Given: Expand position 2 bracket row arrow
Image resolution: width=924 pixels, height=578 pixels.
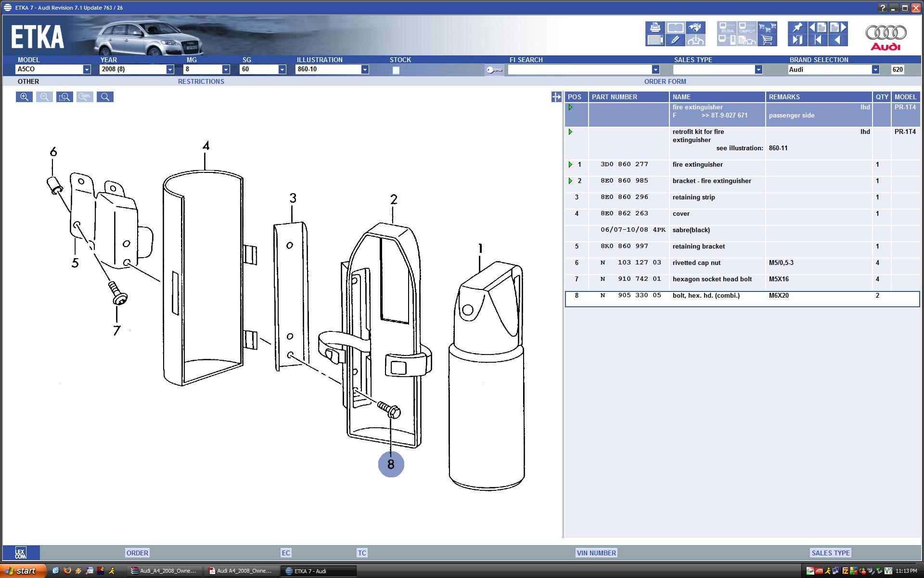Looking at the screenshot, I should pyautogui.click(x=570, y=181).
